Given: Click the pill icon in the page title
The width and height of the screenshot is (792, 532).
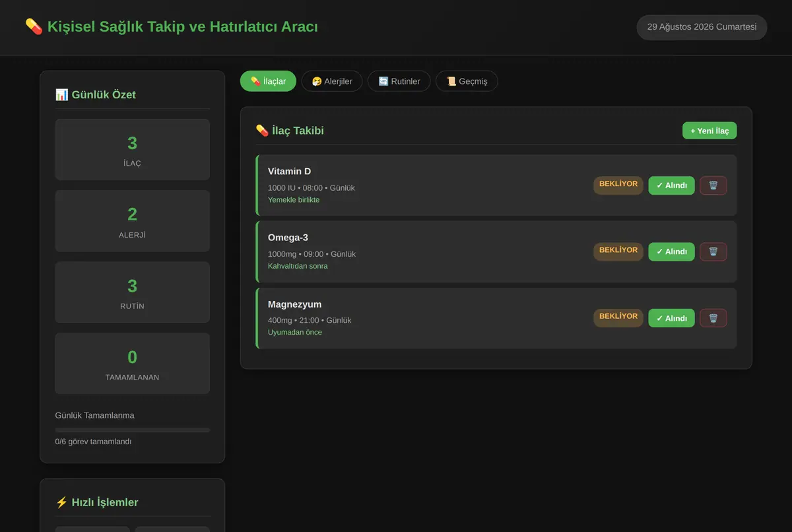Looking at the screenshot, I should coord(34,26).
